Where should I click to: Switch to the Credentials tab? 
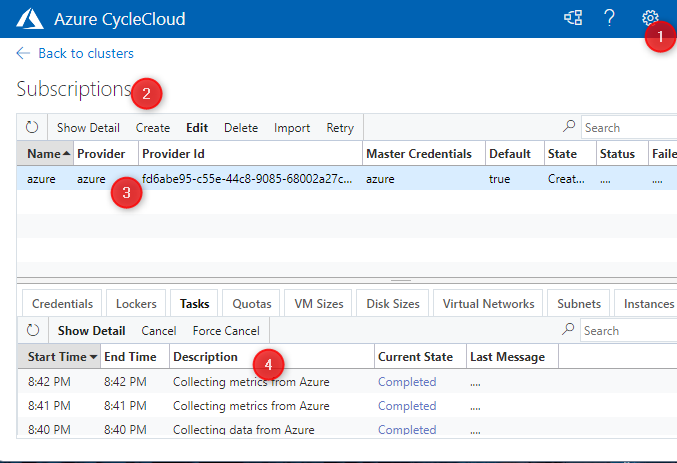[x=63, y=304]
